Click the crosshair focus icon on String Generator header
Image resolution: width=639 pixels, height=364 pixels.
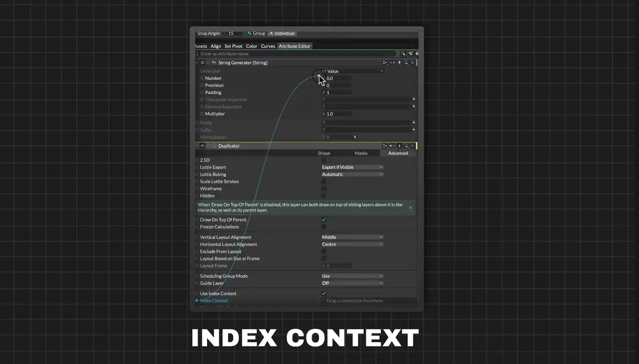406,62
